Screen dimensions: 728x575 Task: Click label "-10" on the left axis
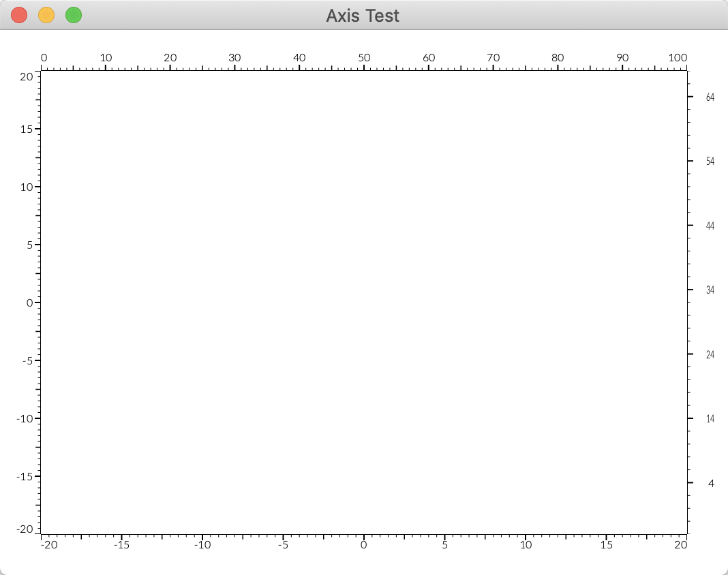(25, 418)
